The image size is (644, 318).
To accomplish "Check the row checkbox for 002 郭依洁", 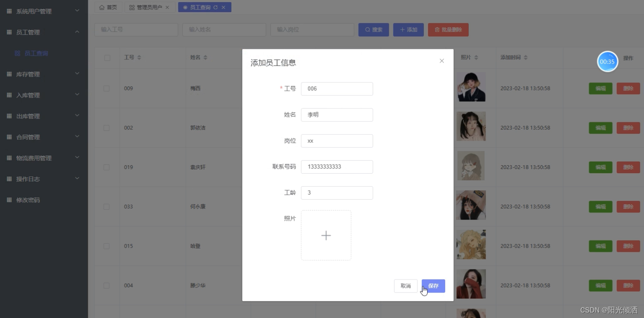I will point(106,128).
